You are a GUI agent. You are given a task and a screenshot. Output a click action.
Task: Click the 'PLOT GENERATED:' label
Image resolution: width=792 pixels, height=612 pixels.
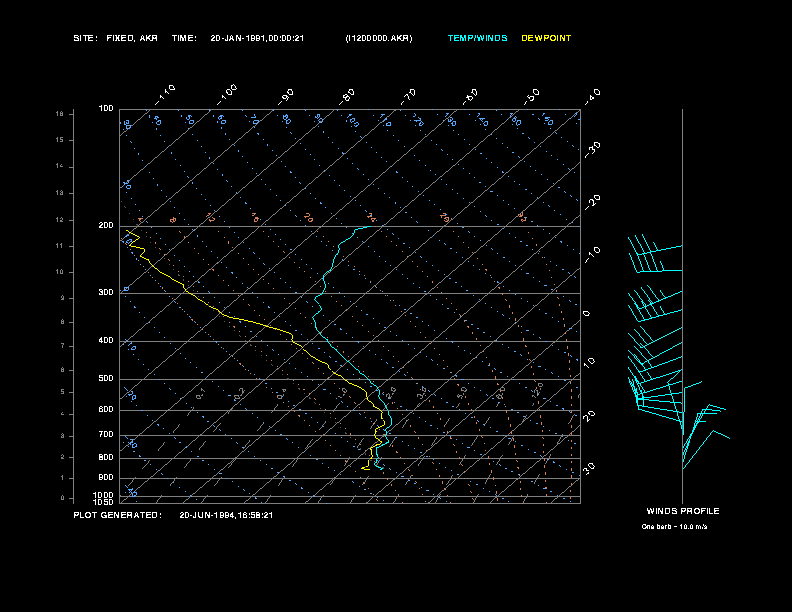point(118,515)
